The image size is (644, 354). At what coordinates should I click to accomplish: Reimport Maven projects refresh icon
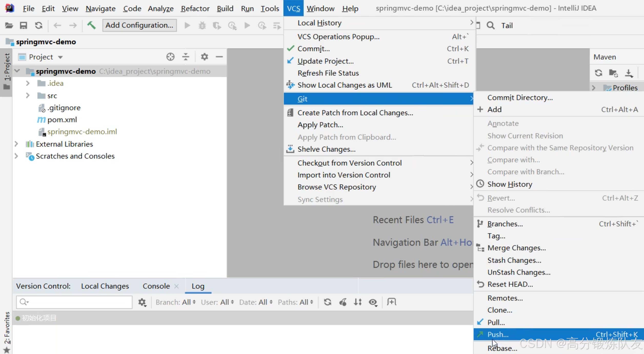[x=599, y=73]
